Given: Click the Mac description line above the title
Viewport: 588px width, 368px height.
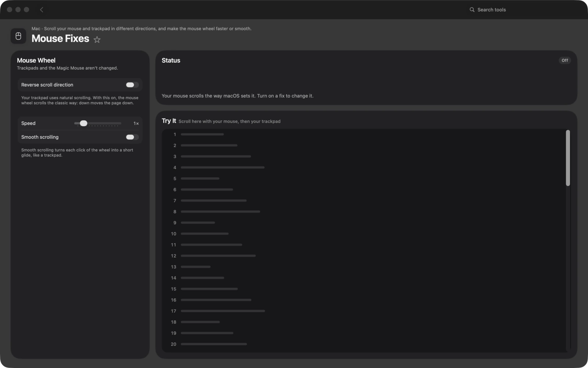Looking at the screenshot, I should click(x=141, y=29).
